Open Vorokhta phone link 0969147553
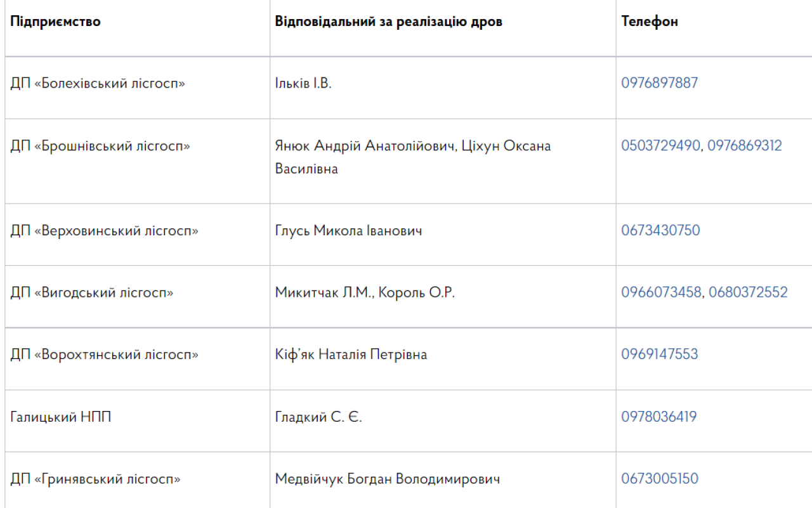The width and height of the screenshot is (812, 508). pos(659,354)
